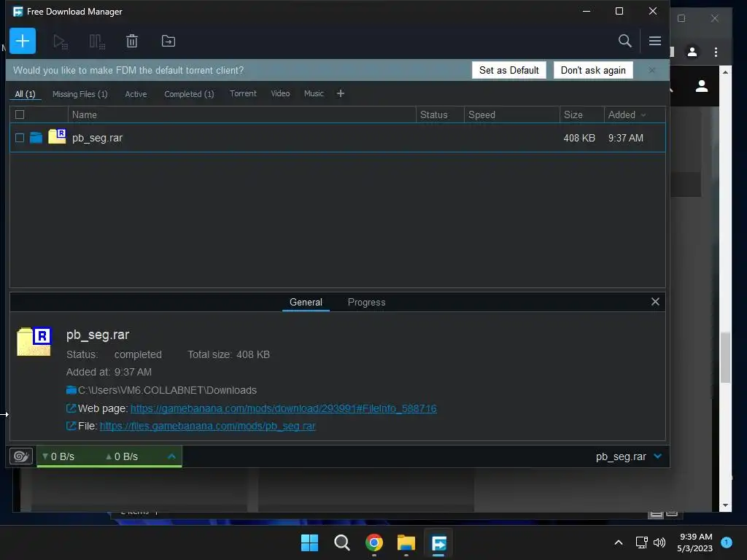Screen dimensions: 747x560
Task: Show hidden system tray icons
Action: click(619, 542)
